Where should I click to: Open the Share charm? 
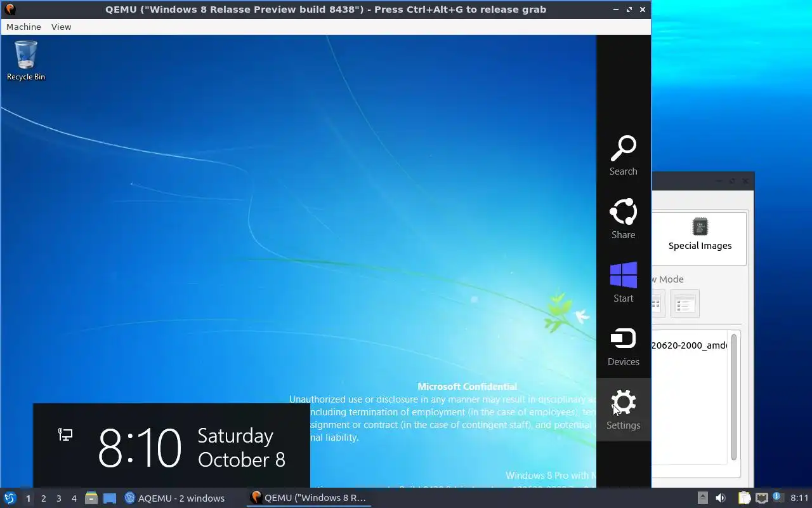pyautogui.click(x=624, y=219)
